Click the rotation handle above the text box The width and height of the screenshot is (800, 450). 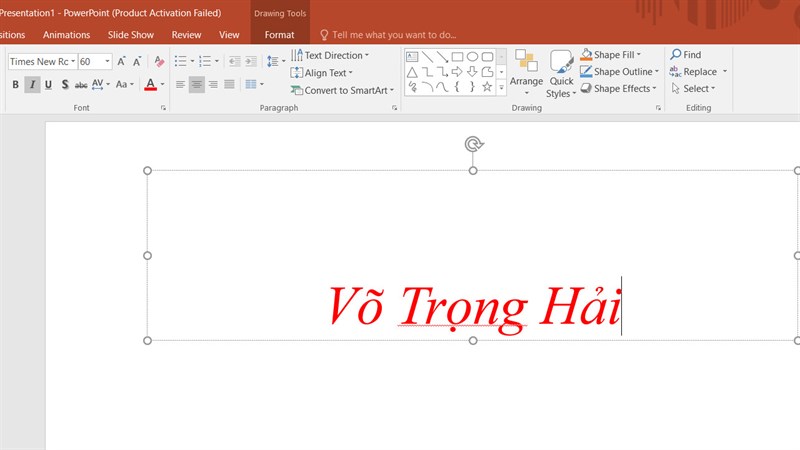pyautogui.click(x=473, y=144)
